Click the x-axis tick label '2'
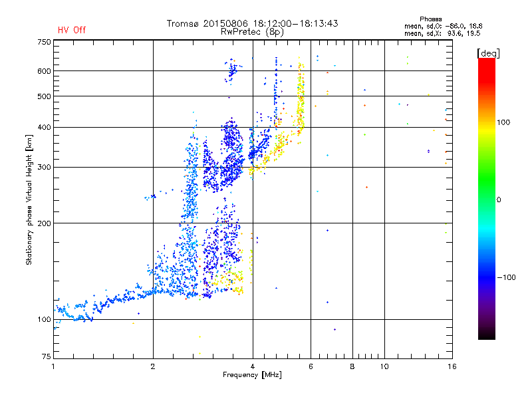 (153, 366)
